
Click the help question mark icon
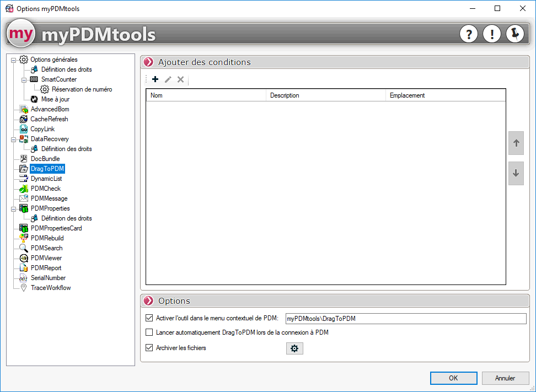(x=469, y=34)
